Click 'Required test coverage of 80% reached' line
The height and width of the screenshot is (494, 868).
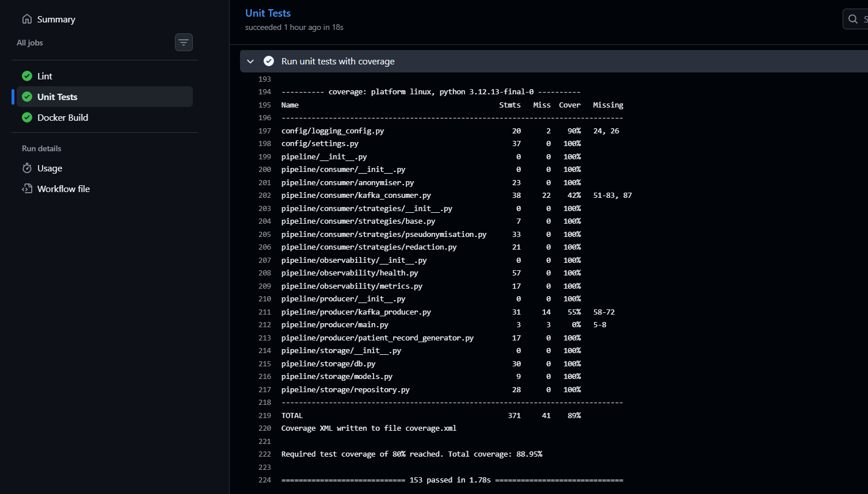pyautogui.click(x=412, y=454)
